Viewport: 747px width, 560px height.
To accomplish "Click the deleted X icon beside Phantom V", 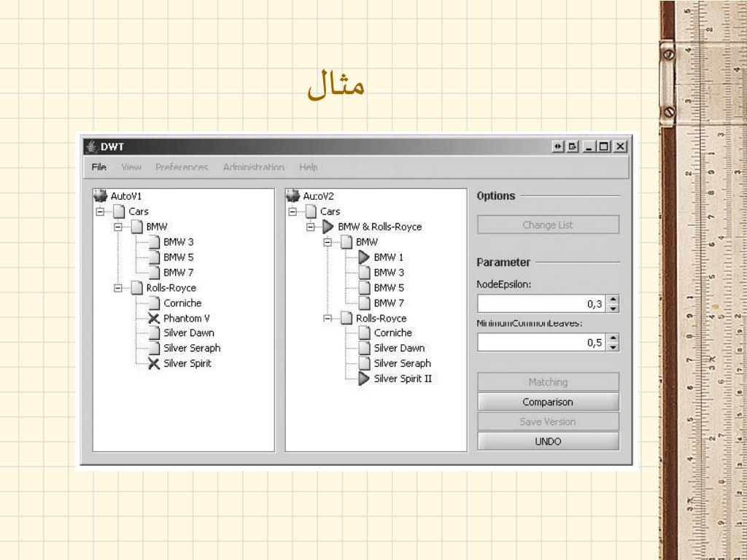I will pos(153,318).
